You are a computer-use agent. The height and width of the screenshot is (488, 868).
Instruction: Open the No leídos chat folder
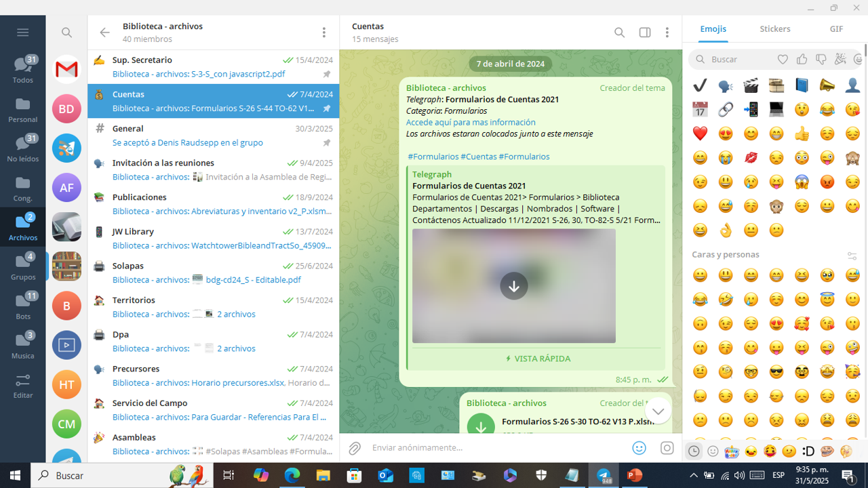point(22,148)
